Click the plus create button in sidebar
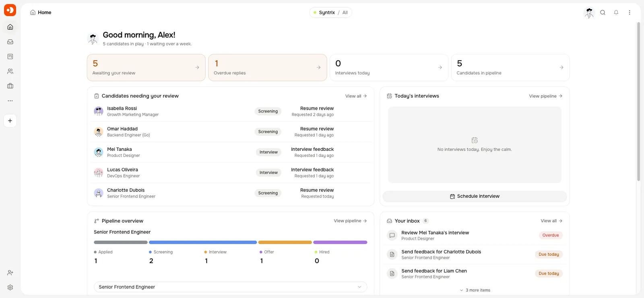Image resolution: width=644 pixels, height=298 pixels. 10,121
